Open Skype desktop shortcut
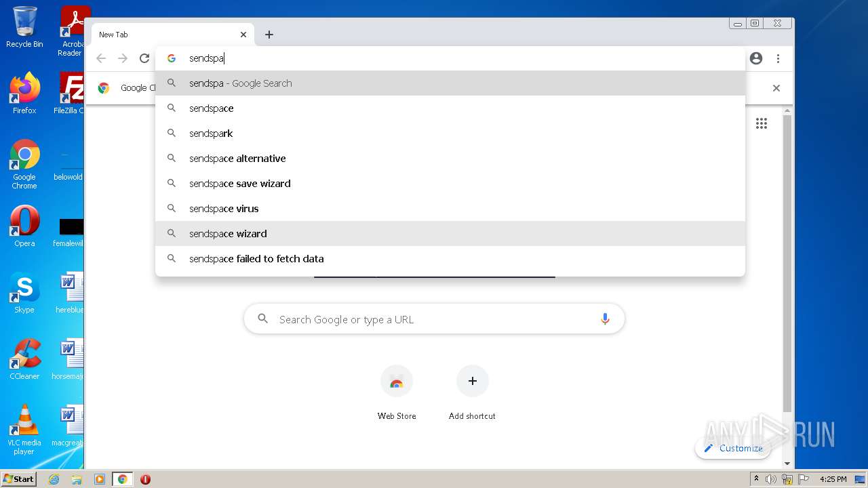868x488 pixels. coord(24,293)
